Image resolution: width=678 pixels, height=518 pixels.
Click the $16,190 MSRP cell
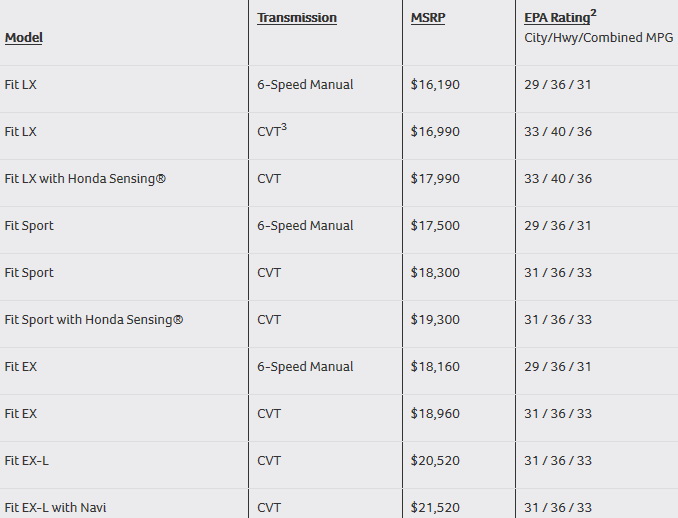(435, 85)
